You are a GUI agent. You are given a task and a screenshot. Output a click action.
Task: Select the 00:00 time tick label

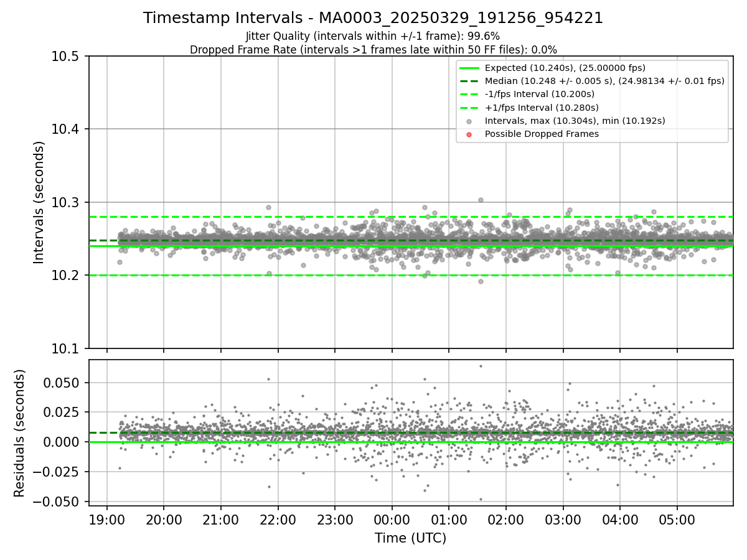tap(392, 520)
